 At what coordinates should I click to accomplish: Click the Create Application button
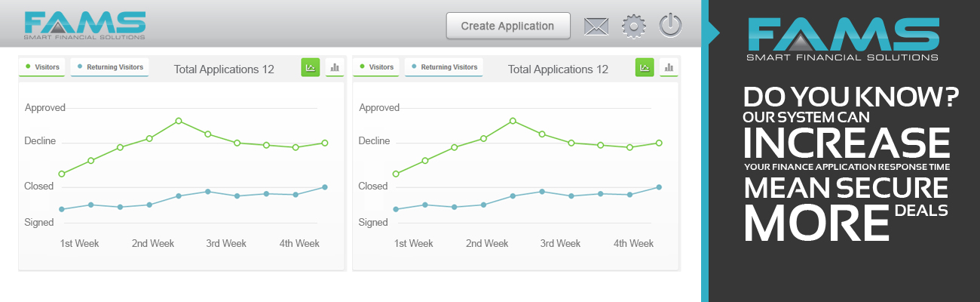507,26
